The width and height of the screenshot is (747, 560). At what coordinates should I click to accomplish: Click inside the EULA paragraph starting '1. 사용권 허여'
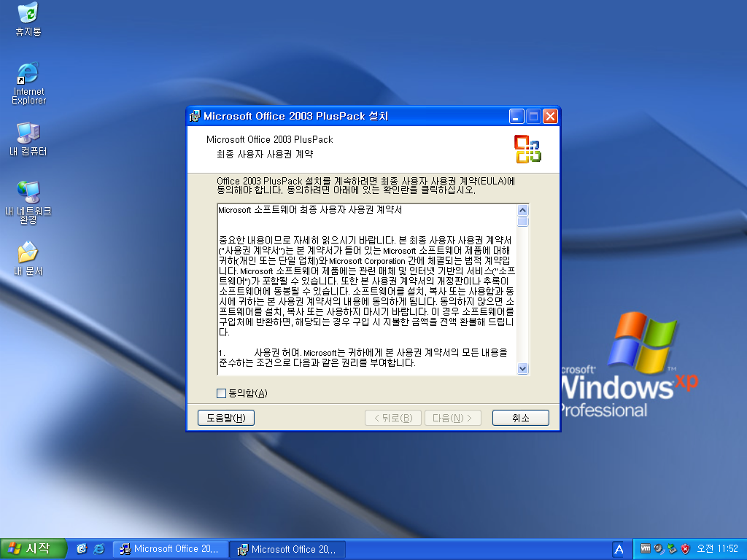tap(363, 357)
